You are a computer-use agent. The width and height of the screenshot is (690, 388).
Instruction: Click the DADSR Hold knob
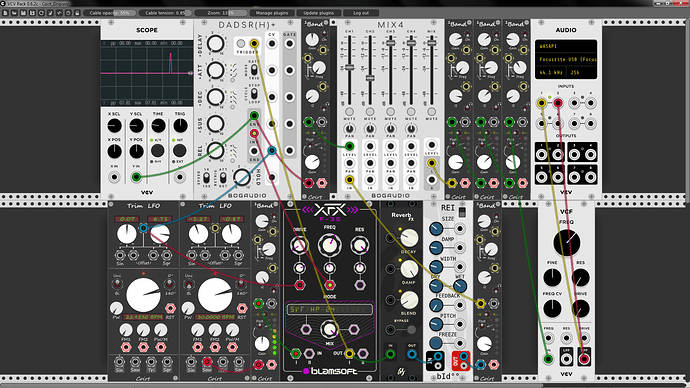[x=242, y=177]
